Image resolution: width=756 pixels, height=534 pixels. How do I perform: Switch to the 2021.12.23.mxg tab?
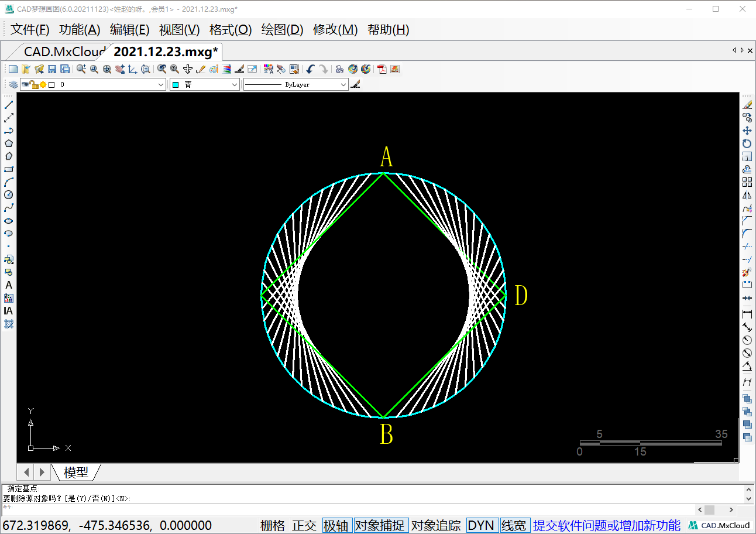click(166, 52)
